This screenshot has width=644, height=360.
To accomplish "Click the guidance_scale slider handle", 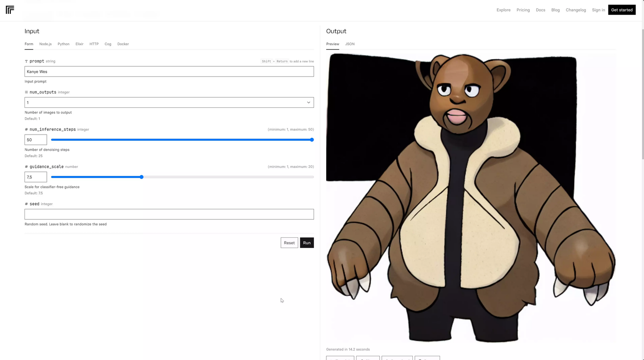I will pos(141,177).
